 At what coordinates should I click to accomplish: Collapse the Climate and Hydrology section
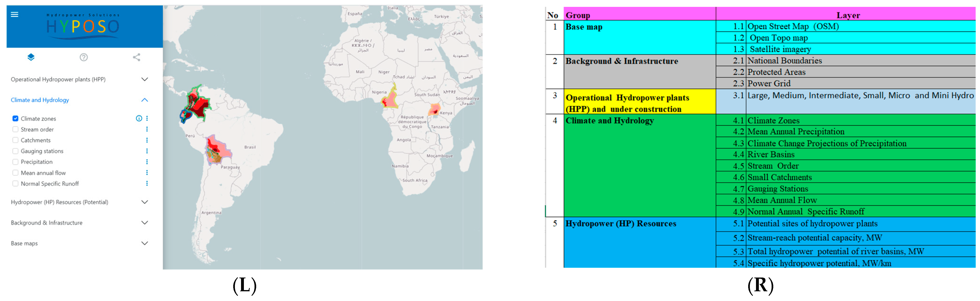[145, 100]
